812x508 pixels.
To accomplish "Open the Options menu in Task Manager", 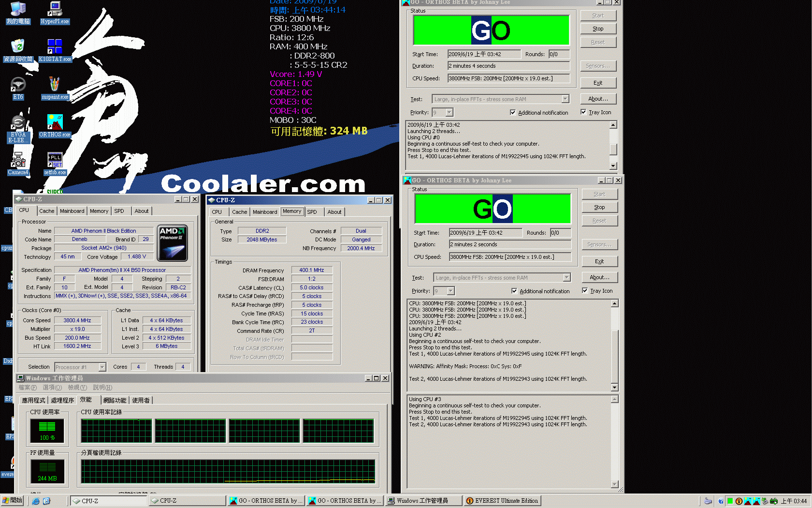I will 52,388.
